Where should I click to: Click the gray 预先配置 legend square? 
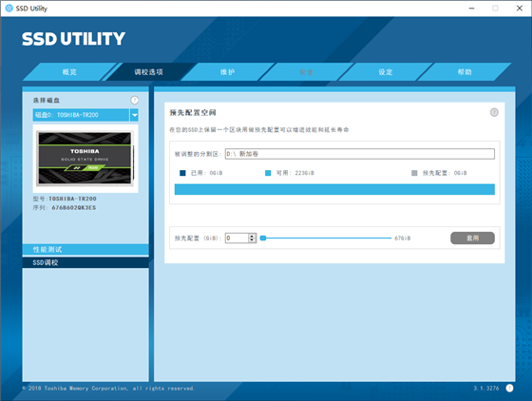[x=414, y=173]
